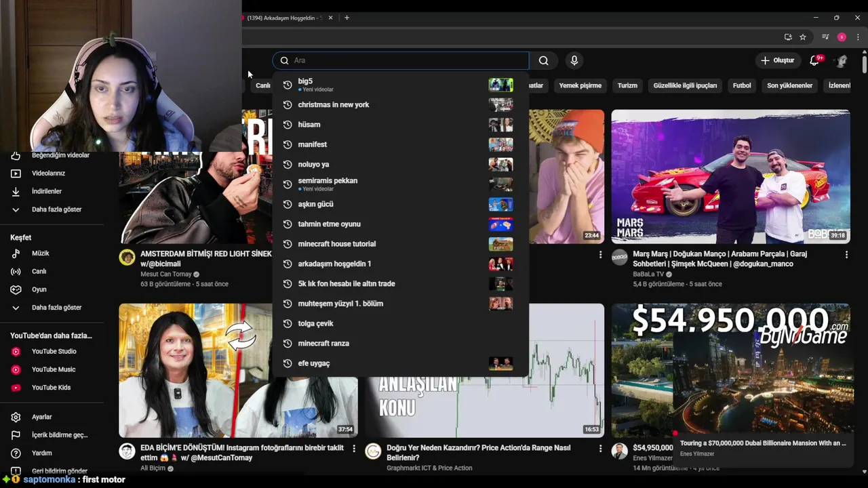
Task: Open İçerik bildirme geçmişi flag icon
Action: point(16,435)
